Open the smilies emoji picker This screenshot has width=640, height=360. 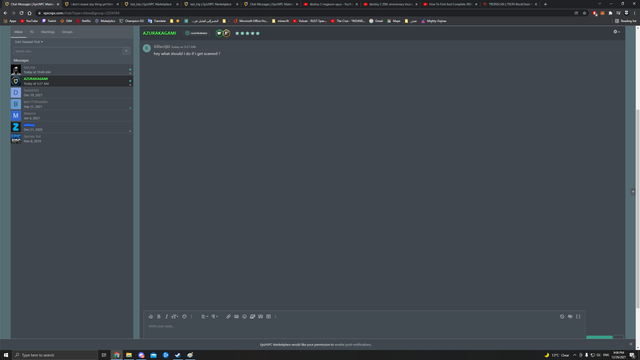tap(244, 316)
